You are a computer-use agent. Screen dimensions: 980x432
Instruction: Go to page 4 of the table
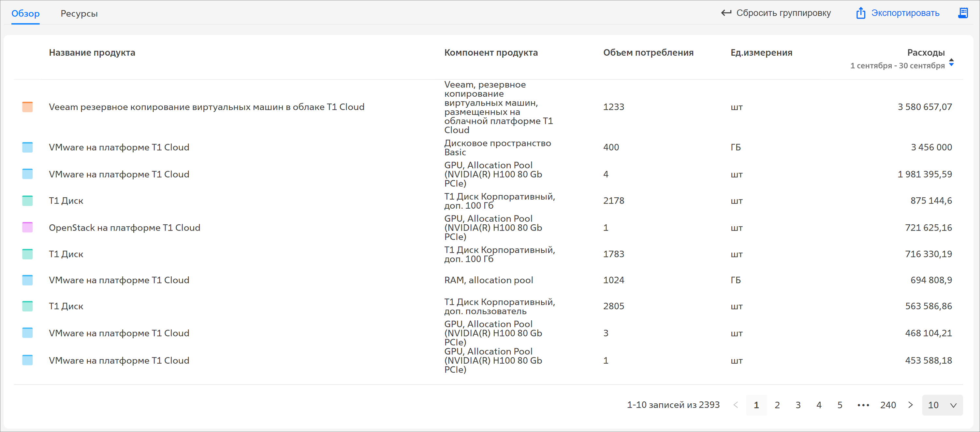click(819, 405)
